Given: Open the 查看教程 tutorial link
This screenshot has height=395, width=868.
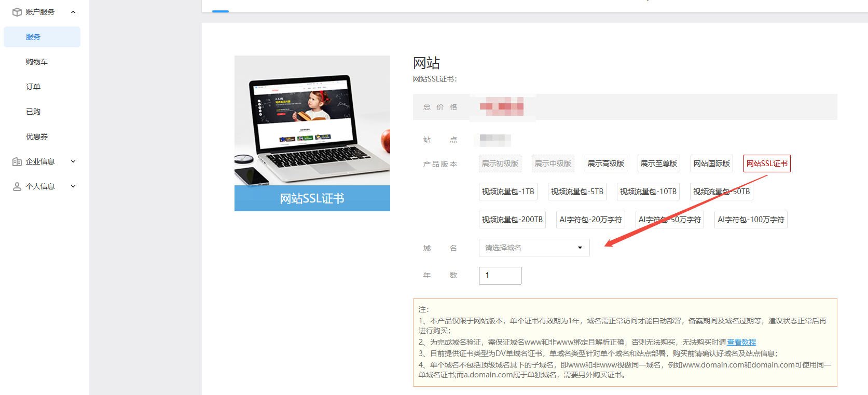Looking at the screenshot, I should coord(741,342).
